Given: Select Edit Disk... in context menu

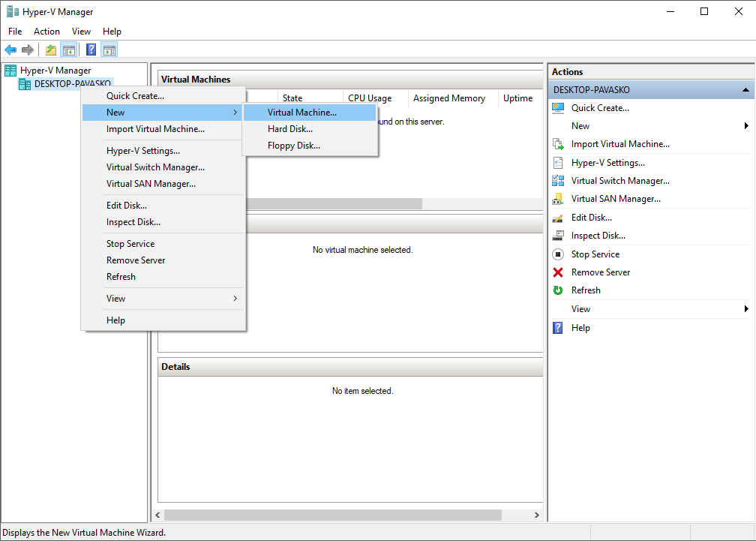Looking at the screenshot, I should pyautogui.click(x=164, y=206).
